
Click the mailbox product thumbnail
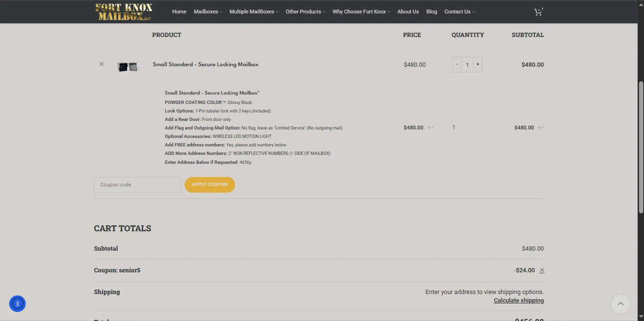click(x=128, y=67)
